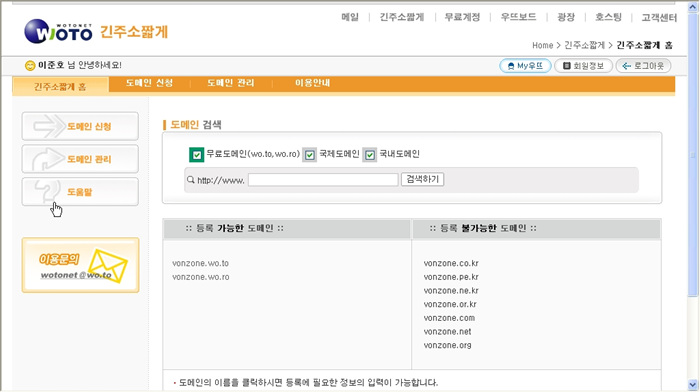The image size is (700, 392).
Task: Click the scrollbar down arrow
Action: pos(692,384)
